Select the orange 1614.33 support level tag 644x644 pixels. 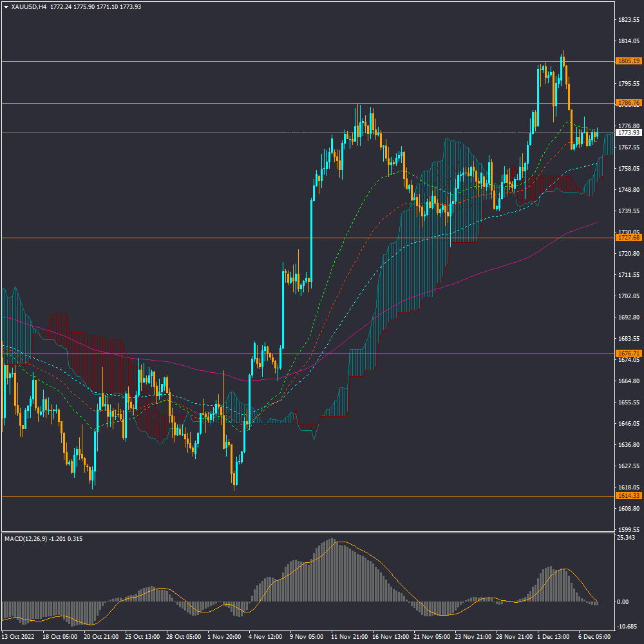[628, 496]
